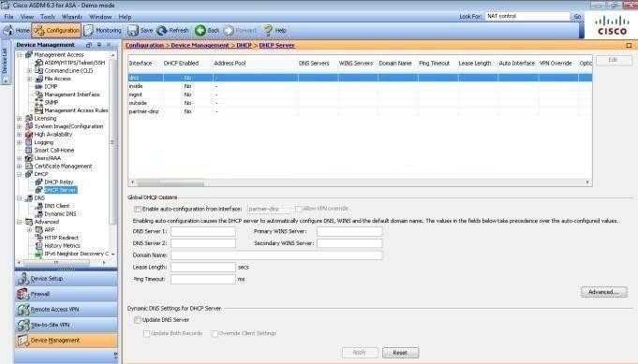Screen dimensions: 638x364
Task: Collapse Management Access tree node
Action: (x=20, y=54)
